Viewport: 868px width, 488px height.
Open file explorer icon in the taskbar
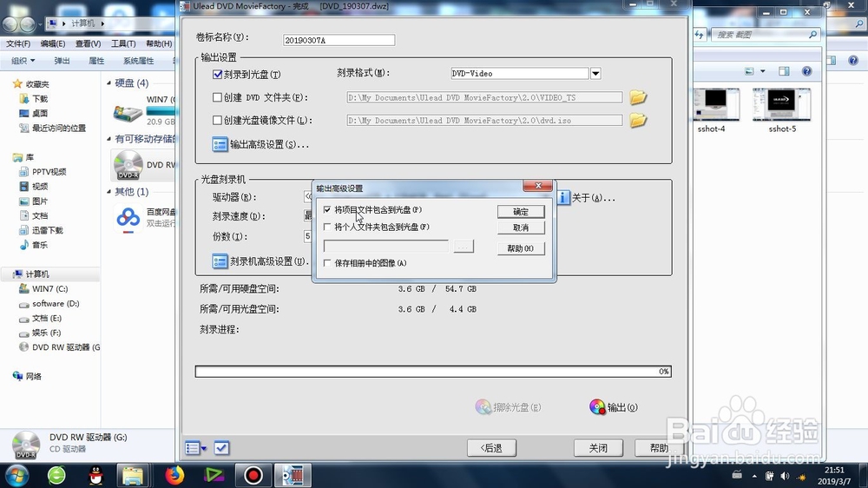coord(133,475)
